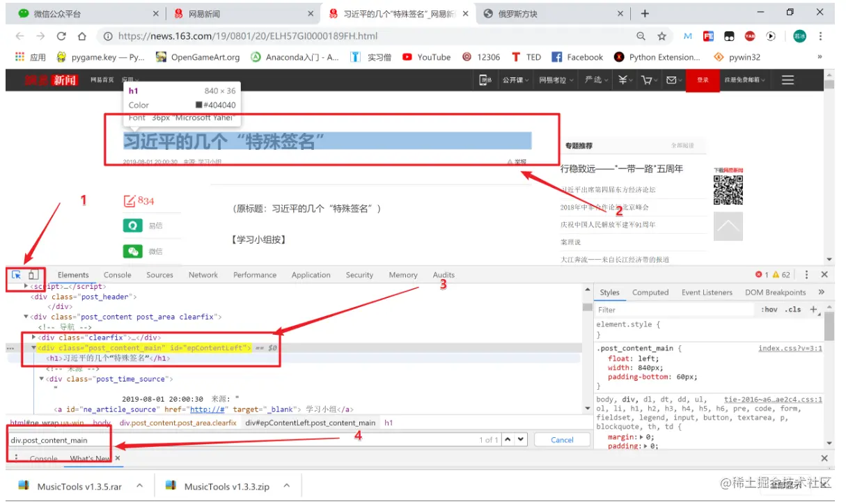Screen dimensions: 846x504
Task: Open the DevTools Sources tab
Action: tap(159, 275)
